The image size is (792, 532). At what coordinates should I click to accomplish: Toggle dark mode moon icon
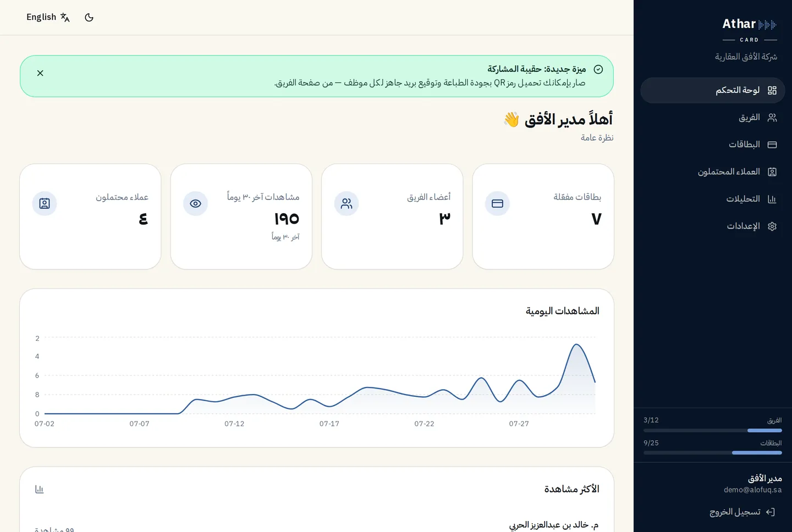[x=89, y=18]
